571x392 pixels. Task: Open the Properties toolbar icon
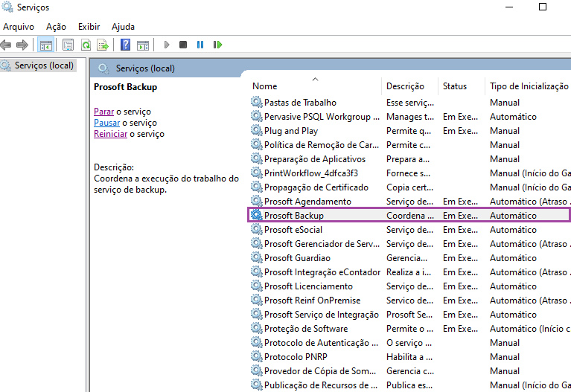(x=68, y=45)
